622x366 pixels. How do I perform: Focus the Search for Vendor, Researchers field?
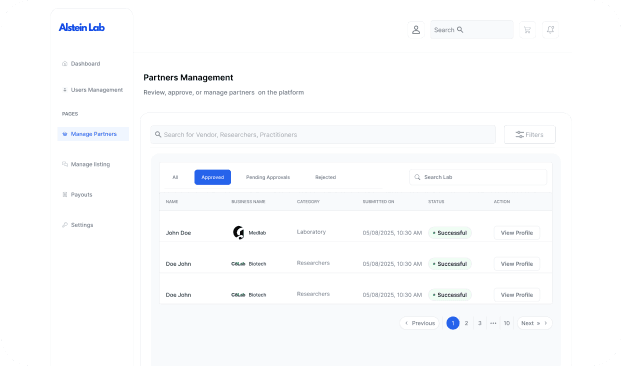coord(323,135)
